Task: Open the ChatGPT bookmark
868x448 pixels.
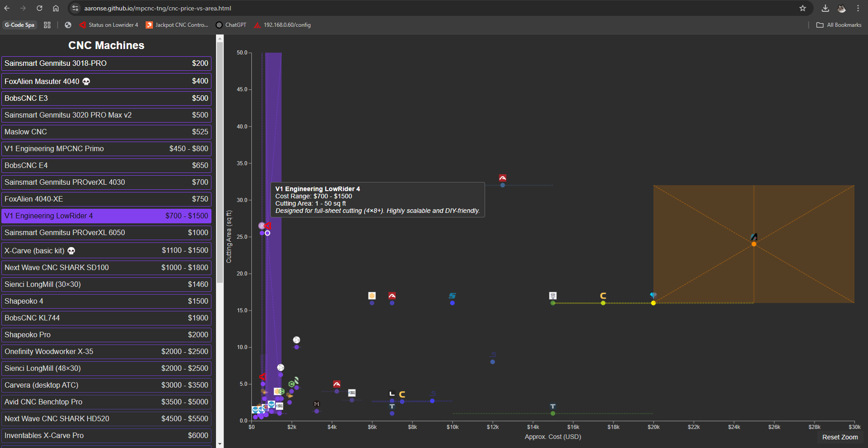Action: coord(231,25)
